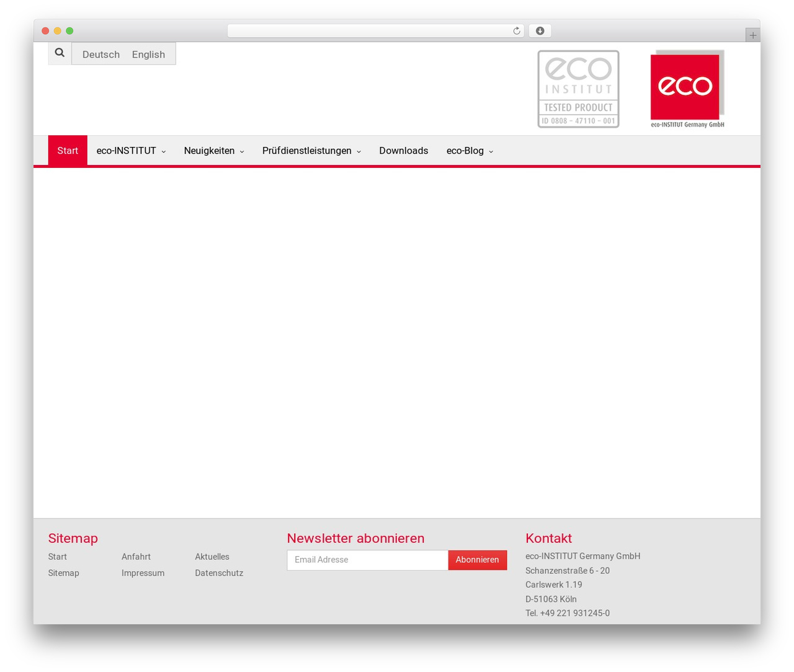Focus the Email Adresse newsletter field
This screenshot has height=672, width=794.
[368, 560]
